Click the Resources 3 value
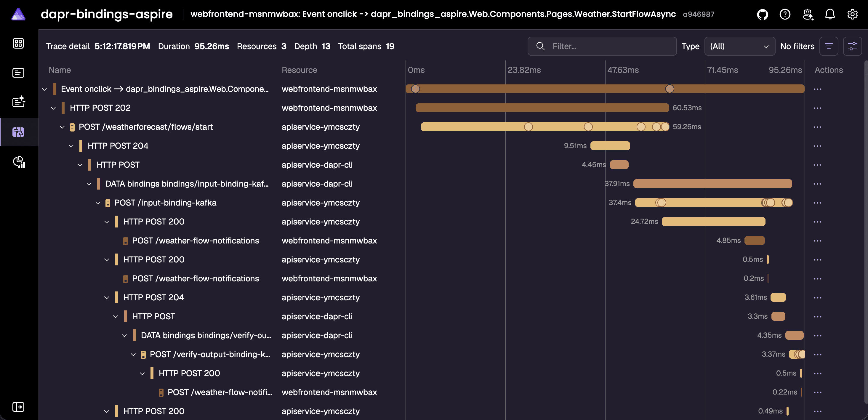The image size is (868, 420). click(284, 47)
